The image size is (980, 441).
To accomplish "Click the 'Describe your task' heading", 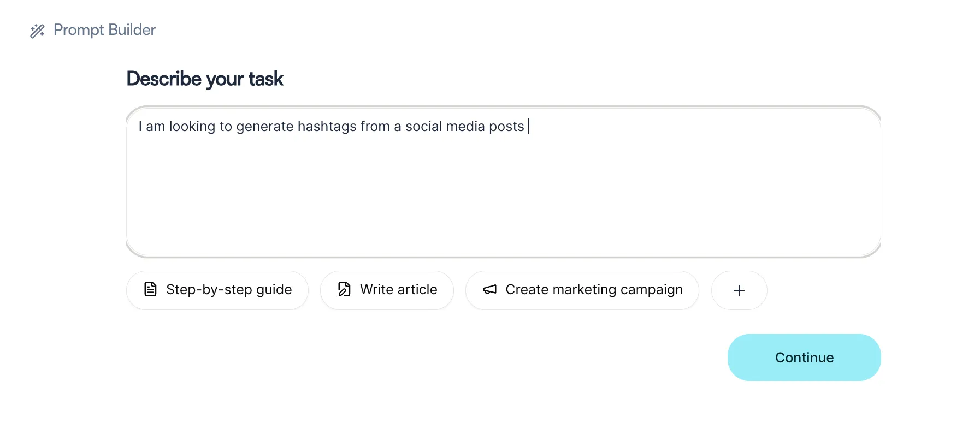I will pos(205,79).
